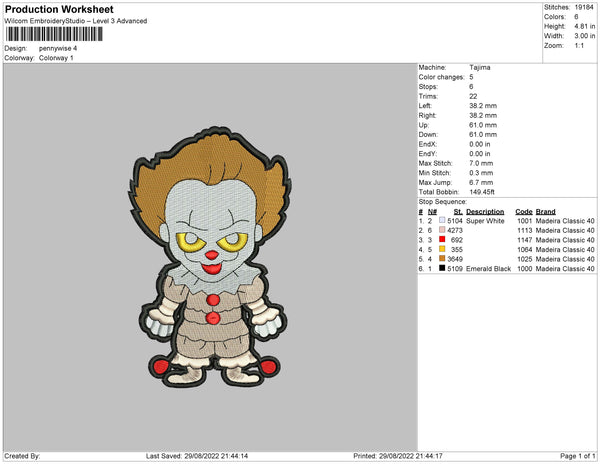Click the Color changes value 5

(471, 77)
